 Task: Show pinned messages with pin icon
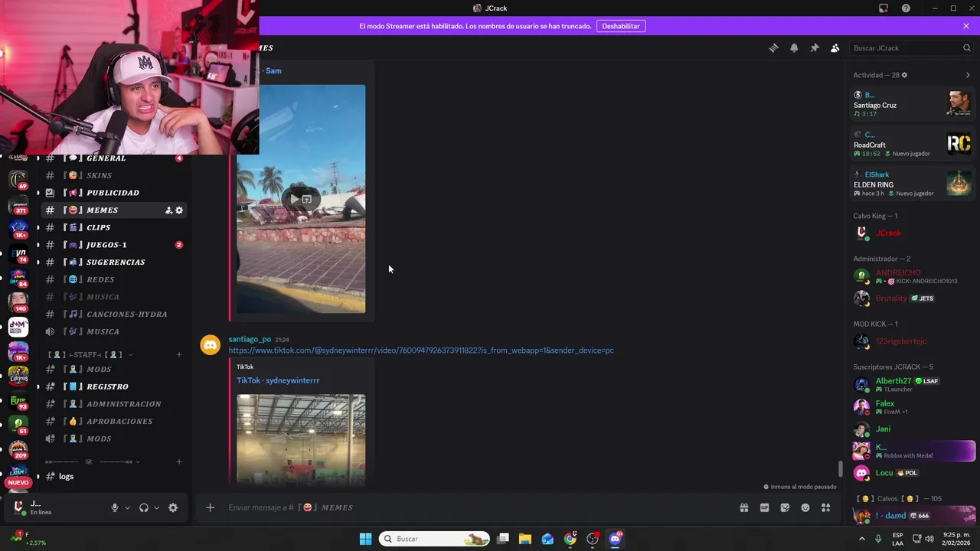click(x=815, y=47)
